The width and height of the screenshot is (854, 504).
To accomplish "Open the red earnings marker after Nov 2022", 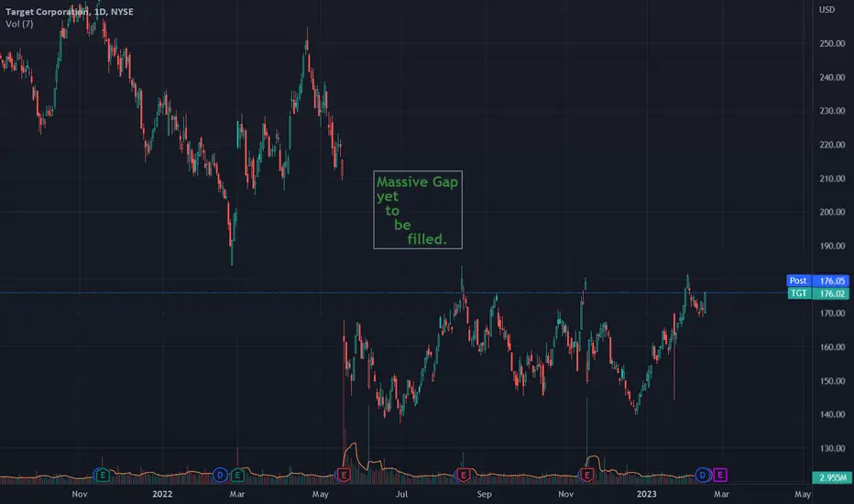I will point(586,475).
